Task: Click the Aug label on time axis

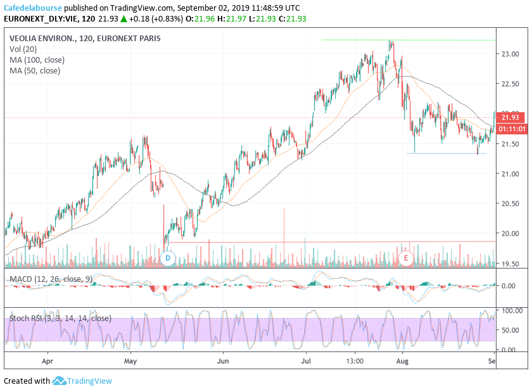Action: (402, 361)
